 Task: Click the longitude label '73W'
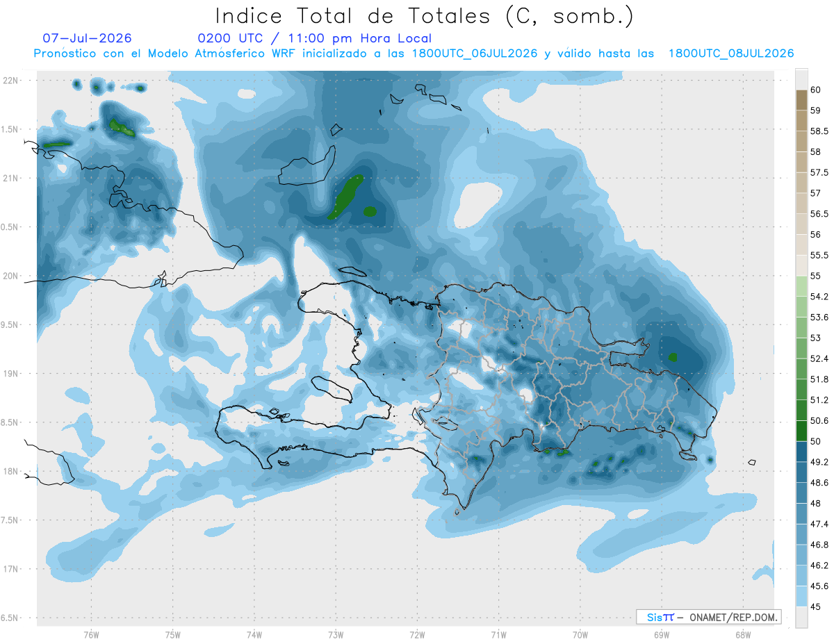tap(336, 635)
